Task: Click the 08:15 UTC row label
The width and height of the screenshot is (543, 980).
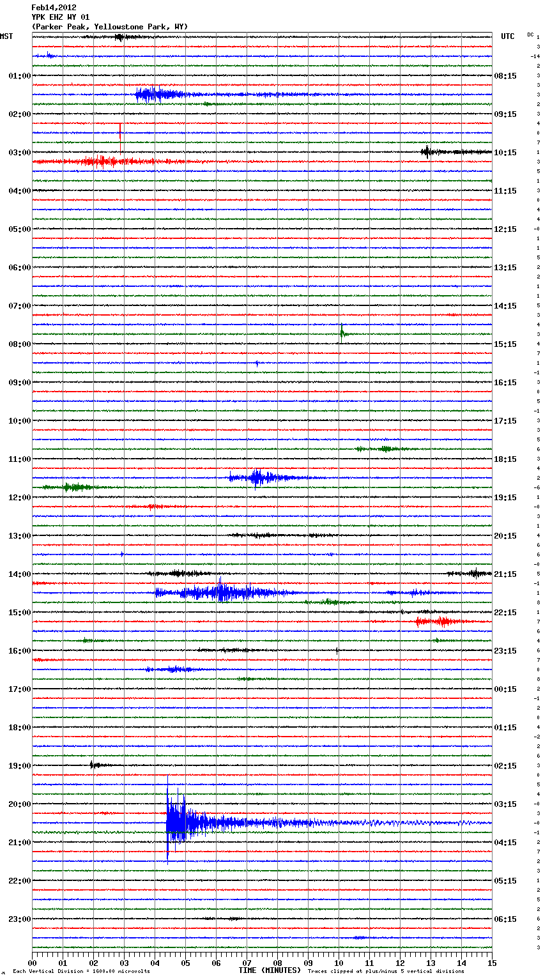Action: 505,76
